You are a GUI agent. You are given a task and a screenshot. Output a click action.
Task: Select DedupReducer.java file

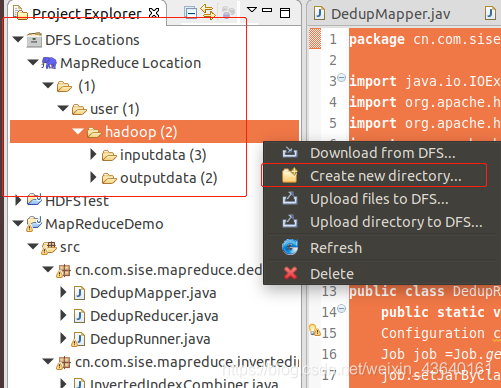click(154, 316)
